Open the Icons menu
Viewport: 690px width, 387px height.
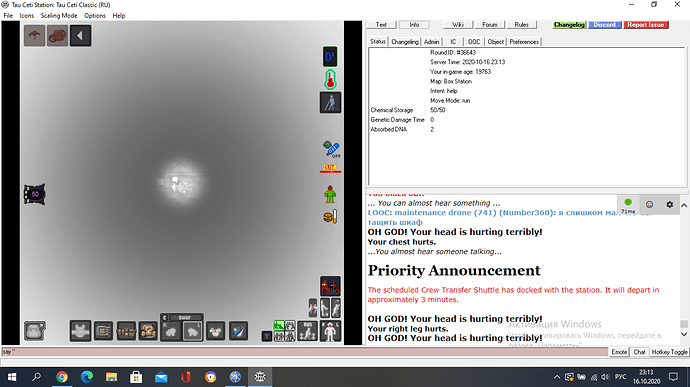[26, 15]
